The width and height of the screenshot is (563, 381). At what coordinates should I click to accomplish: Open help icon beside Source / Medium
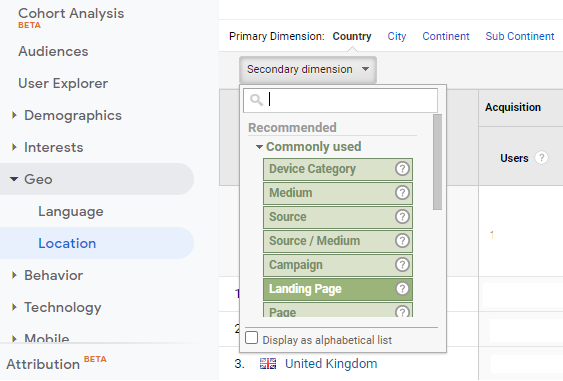point(402,241)
